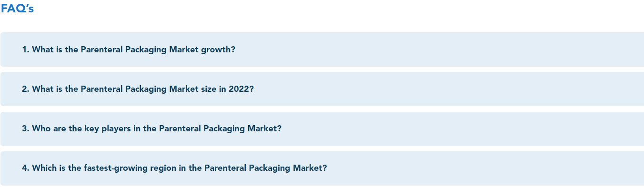Select 'Who are the key players' question text
The width and height of the screenshot is (644, 187).
[151, 128]
